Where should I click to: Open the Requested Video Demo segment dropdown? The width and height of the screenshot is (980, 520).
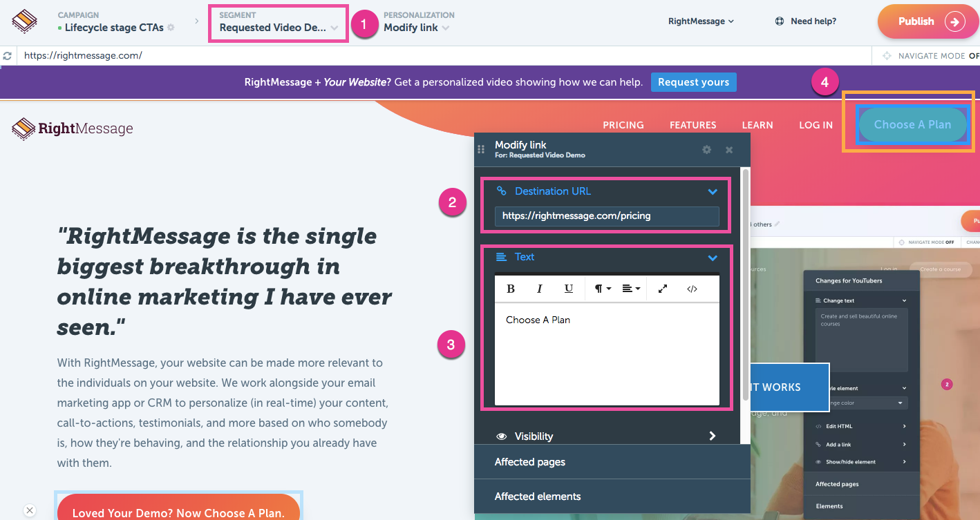click(x=279, y=28)
